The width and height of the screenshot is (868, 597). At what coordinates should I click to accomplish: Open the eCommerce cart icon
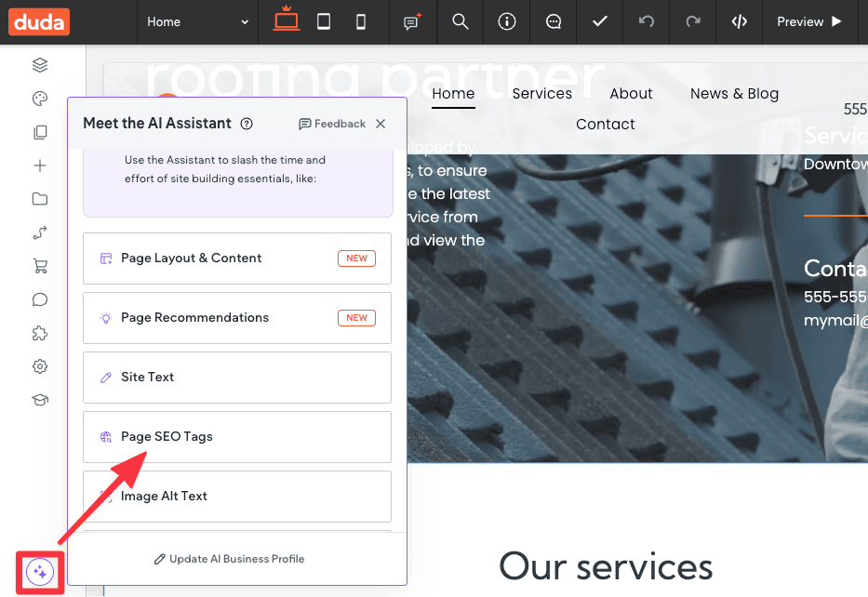[39, 266]
